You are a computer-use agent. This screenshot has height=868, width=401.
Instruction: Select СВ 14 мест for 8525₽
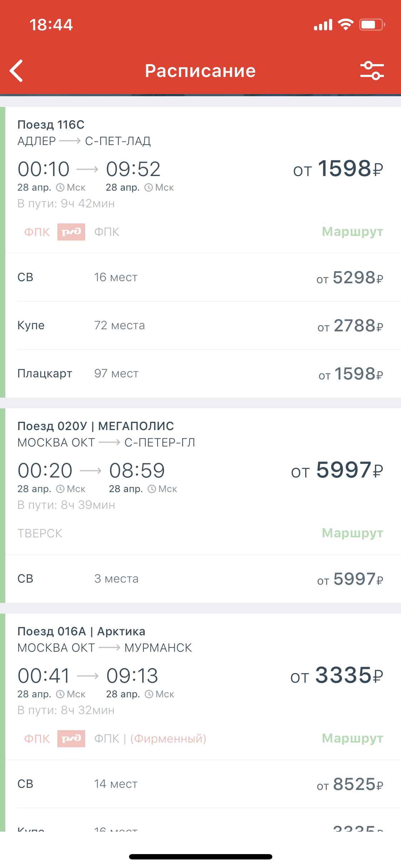(200, 784)
